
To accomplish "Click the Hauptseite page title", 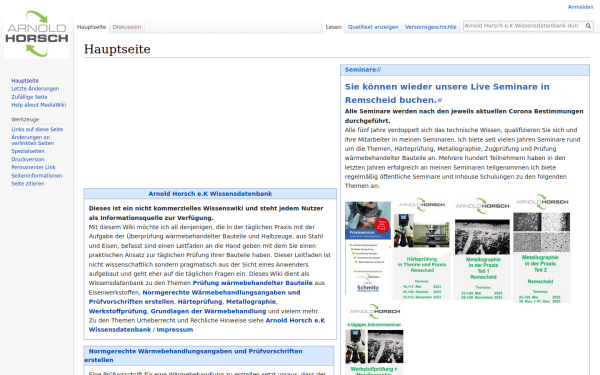I will tap(117, 49).
